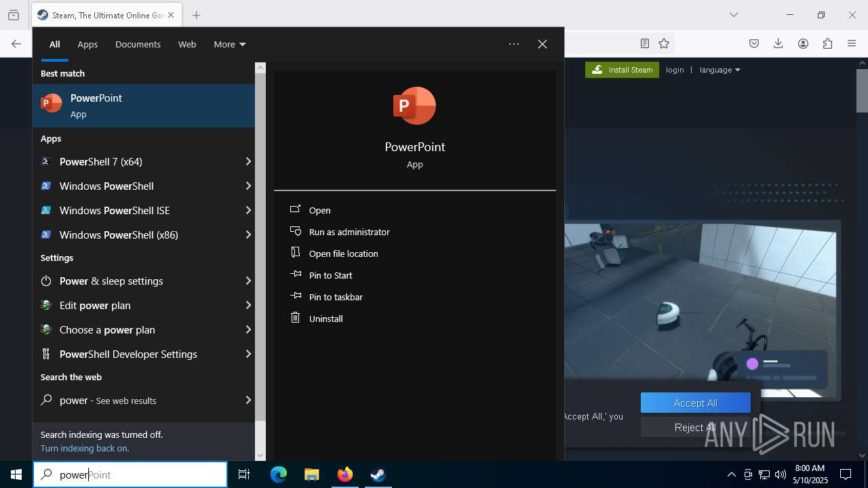Expand PowerShell 7 (x64) result options
The width and height of the screenshot is (868, 488).
248,161
